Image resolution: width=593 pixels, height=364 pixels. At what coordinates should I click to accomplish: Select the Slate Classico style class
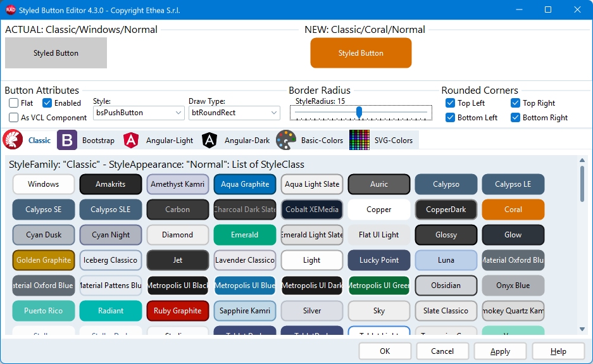click(446, 311)
